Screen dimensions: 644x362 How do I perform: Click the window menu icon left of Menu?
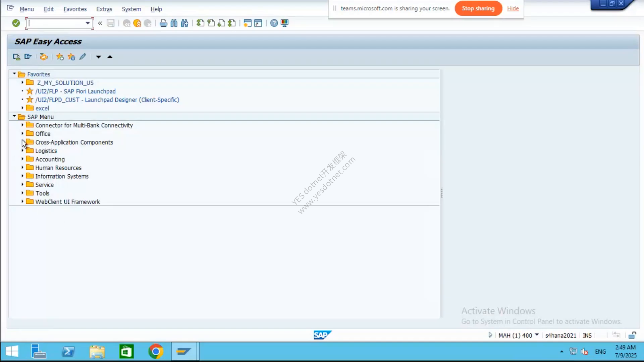tap(10, 8)
